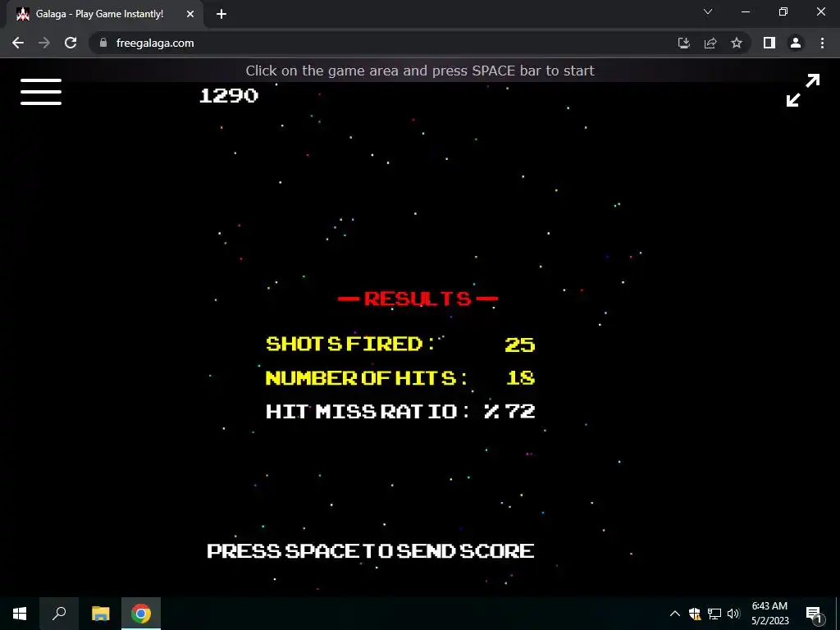
Task: Open Windows taskbar search
Action: (59, 614)
